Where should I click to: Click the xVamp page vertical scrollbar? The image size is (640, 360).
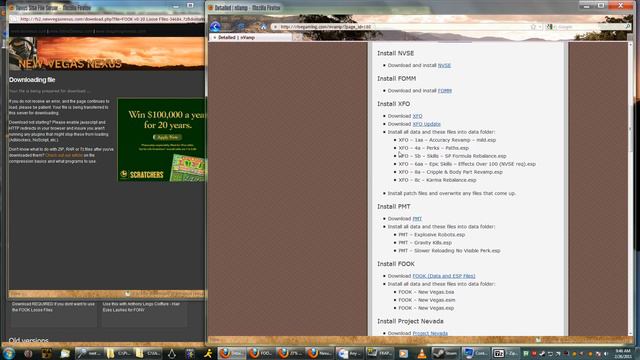click(x=630, y=188)
